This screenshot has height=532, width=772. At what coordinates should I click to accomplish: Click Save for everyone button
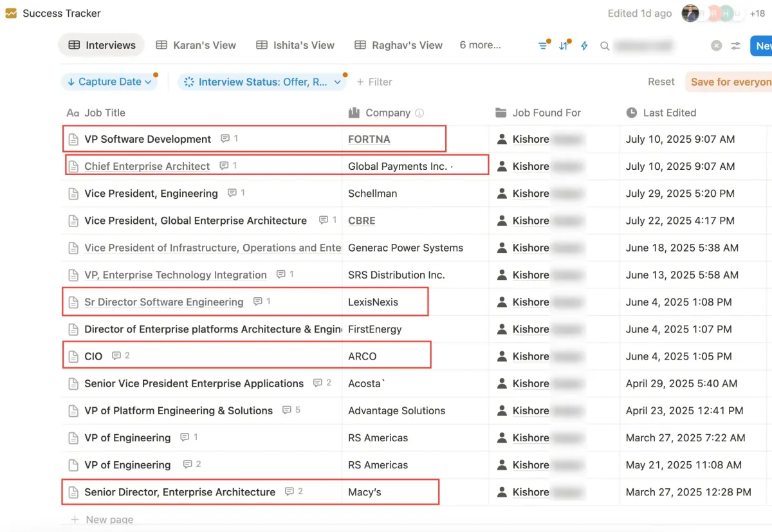[728, 82]
